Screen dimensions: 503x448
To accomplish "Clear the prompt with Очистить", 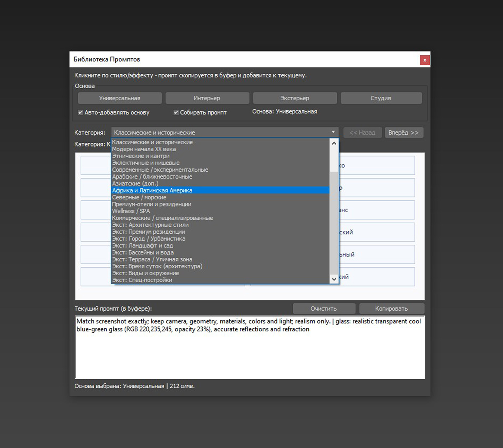I will (x=324, y=308).
